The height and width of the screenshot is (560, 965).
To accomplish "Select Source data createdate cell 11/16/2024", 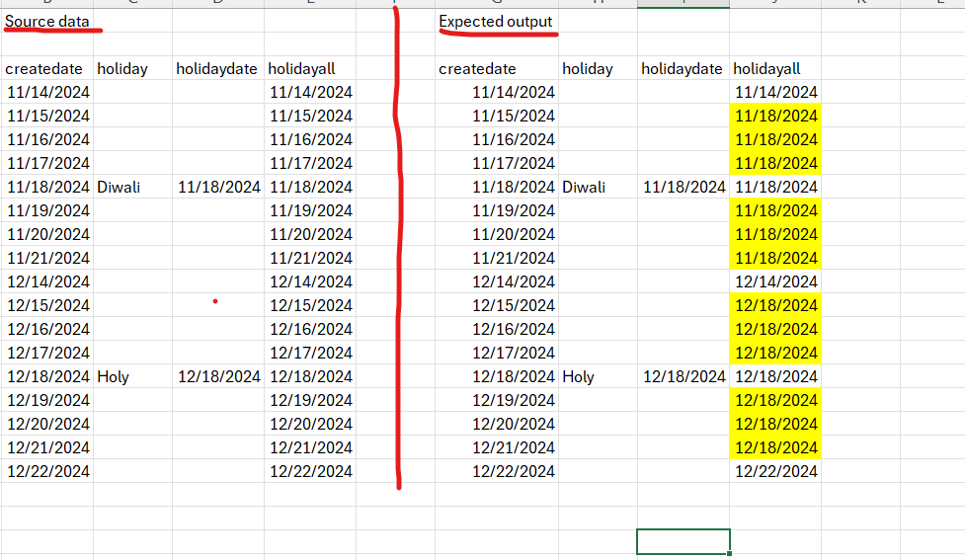I will pos(47,139).
